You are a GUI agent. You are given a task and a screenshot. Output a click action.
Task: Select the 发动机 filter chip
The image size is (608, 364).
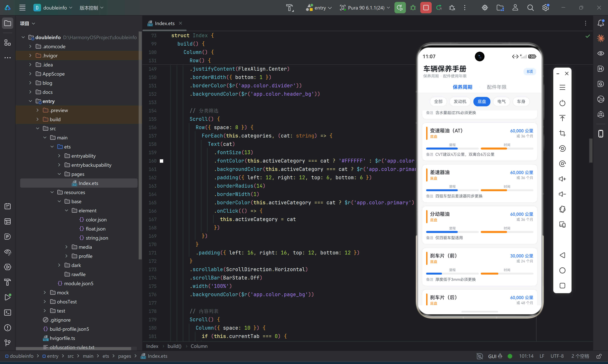pyautogui.click(x=460, y=102)
